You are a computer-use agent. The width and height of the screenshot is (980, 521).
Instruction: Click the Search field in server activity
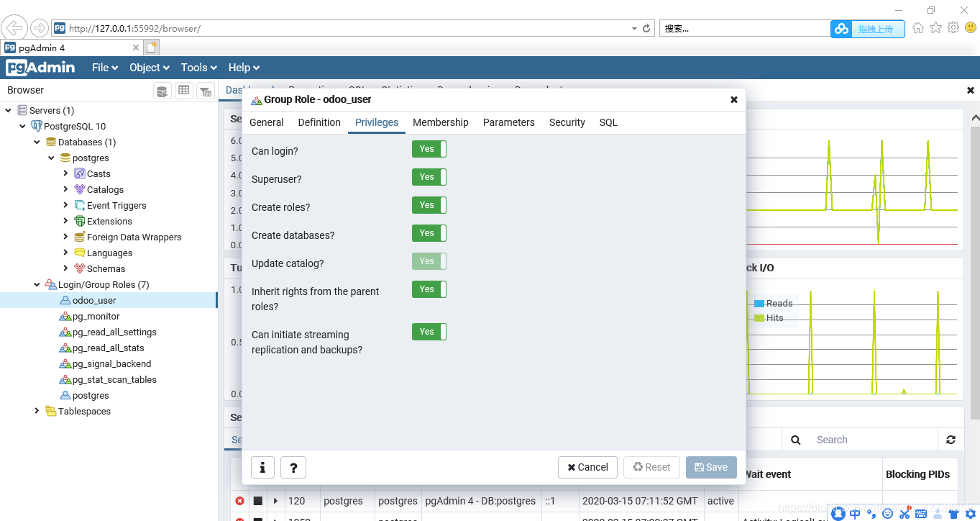(874, 440)
